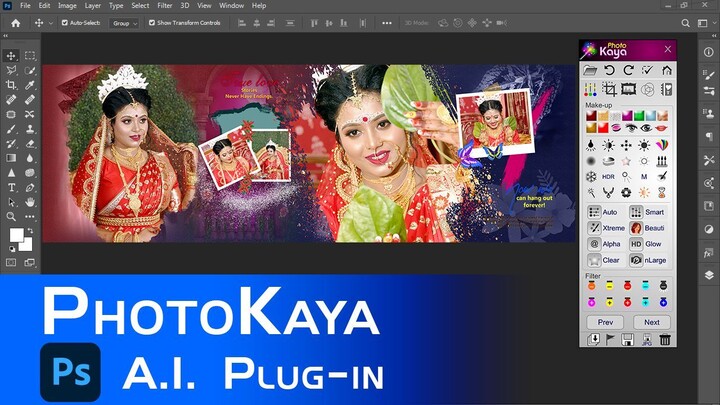Close the PhotoKaya panel
Screen dimensions: 720x405
[x=668, y=49]
